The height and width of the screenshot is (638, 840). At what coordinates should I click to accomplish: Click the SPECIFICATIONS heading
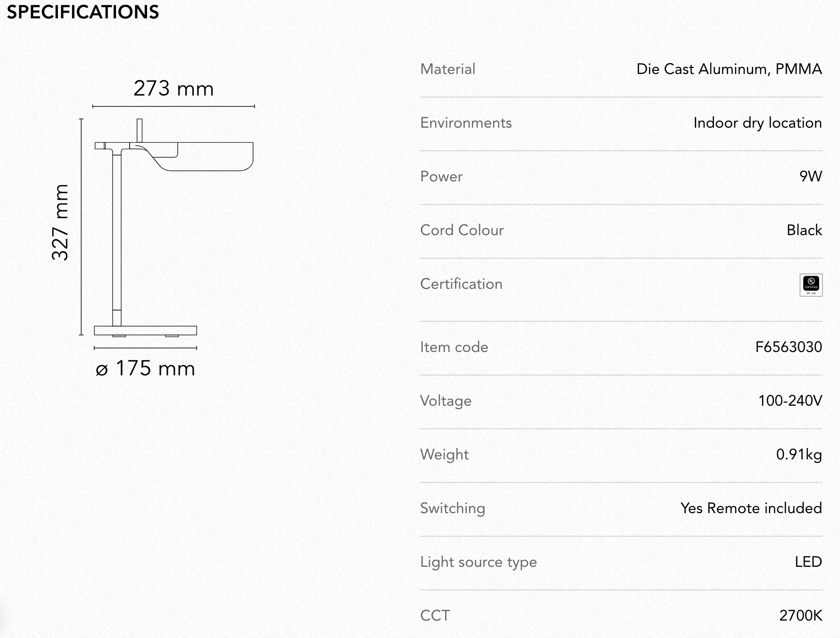point(83,12)
